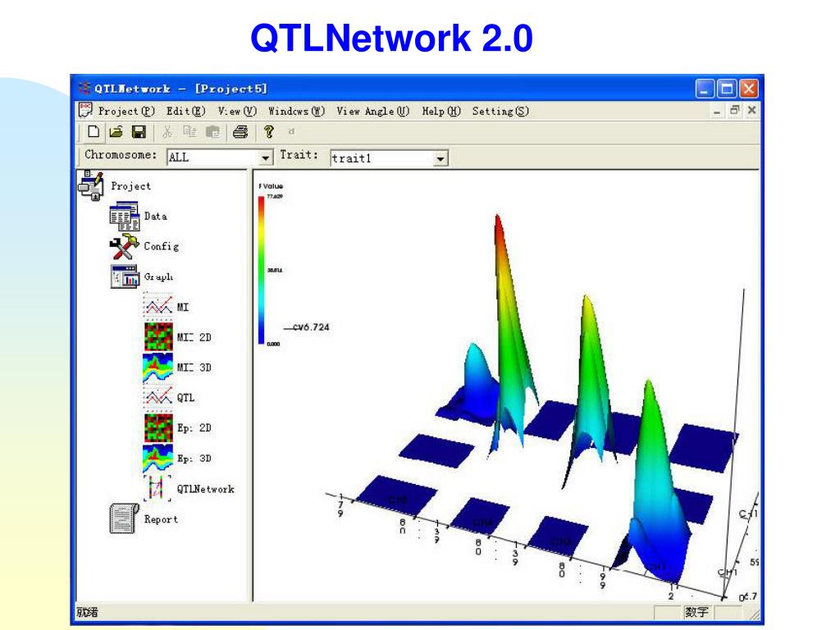Click the QTL line chart icon
840x630 pixels.
point(158,398)
